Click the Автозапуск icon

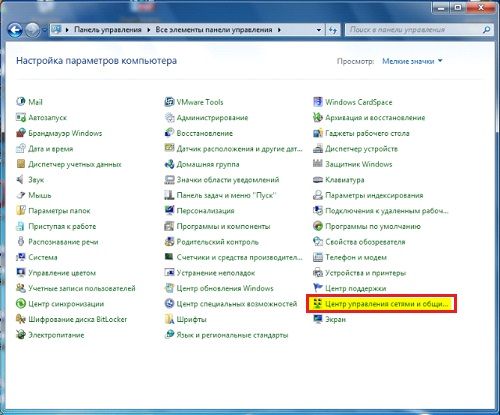[21, 117]
